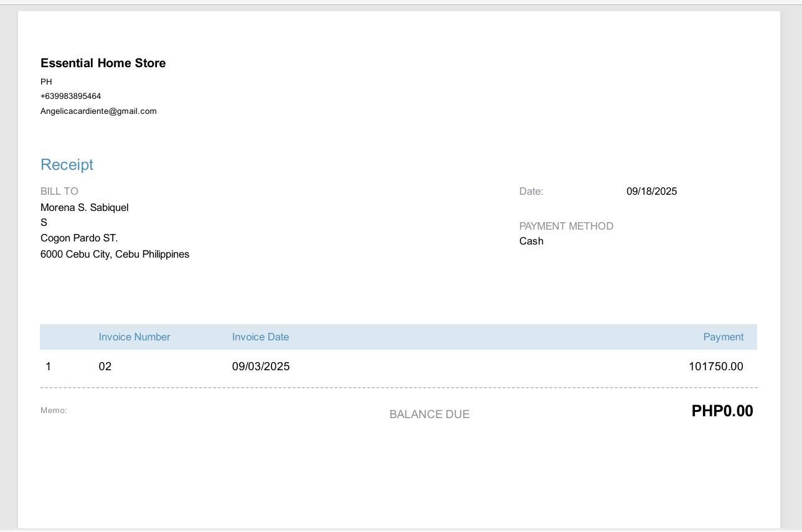Click the Payment column header
Viewport: 802px width, 532px height.
pyautogui.click(x=723, y=337)
